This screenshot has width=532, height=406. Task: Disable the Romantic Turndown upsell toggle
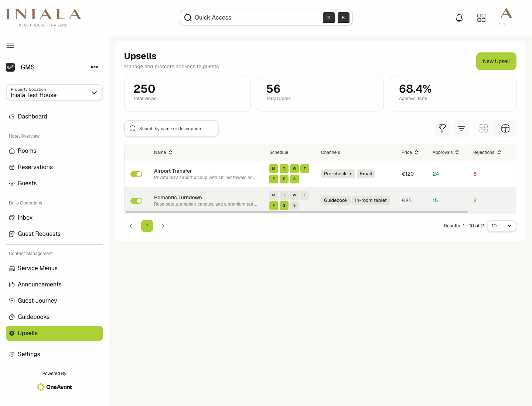136,201
